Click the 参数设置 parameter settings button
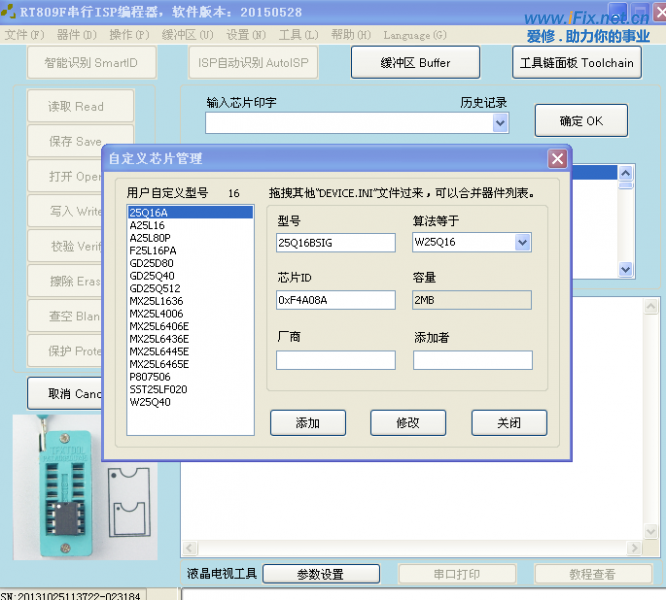 pos(320,574)
